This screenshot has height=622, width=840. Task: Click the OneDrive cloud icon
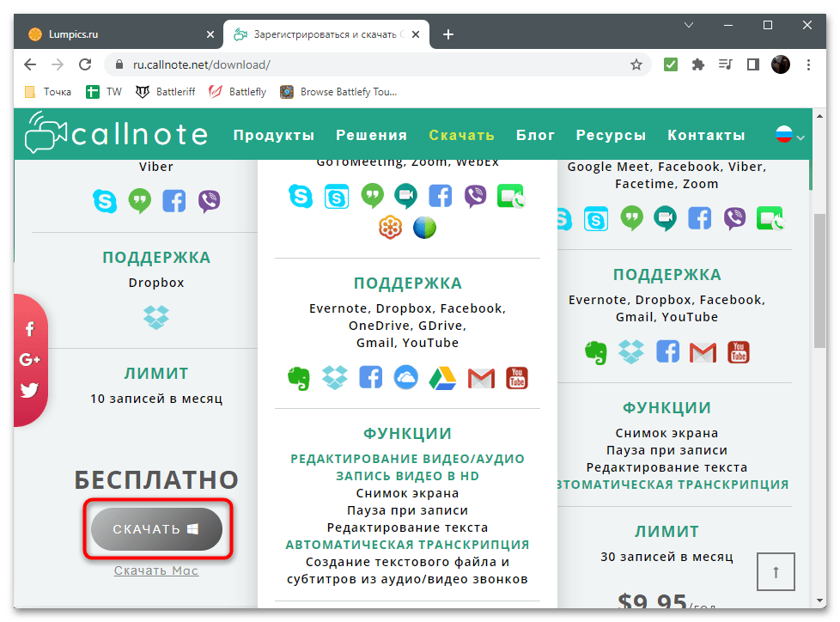click(406, 378)
